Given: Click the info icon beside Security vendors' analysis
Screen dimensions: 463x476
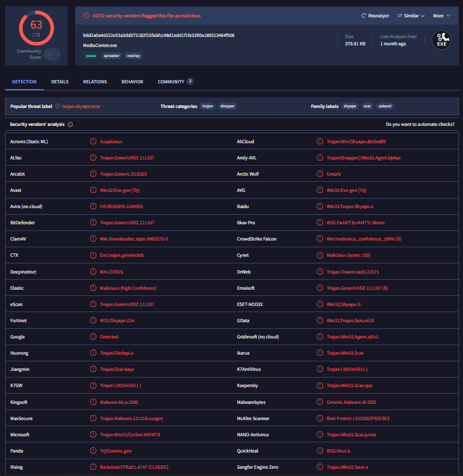Looking at the screenshot, I should tap(70, 125).
